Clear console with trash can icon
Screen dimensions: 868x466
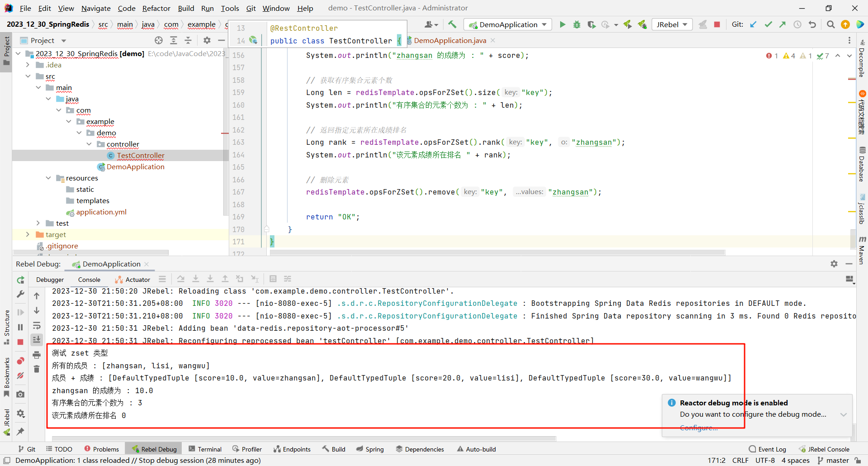[x=37, y=369]
